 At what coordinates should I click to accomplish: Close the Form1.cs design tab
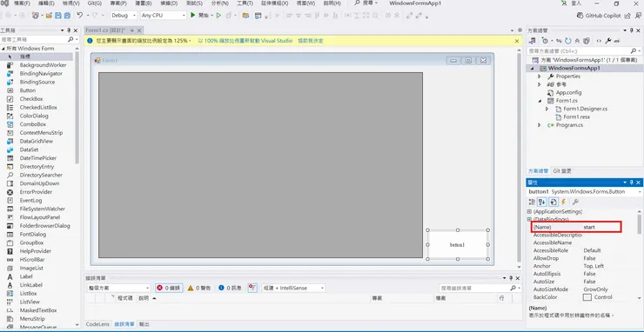139,30
